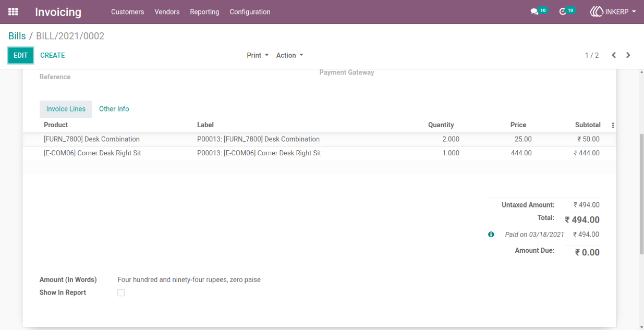Click the payment info circle icon
This screenshot has width=644, height=330.
pos(491,235)
